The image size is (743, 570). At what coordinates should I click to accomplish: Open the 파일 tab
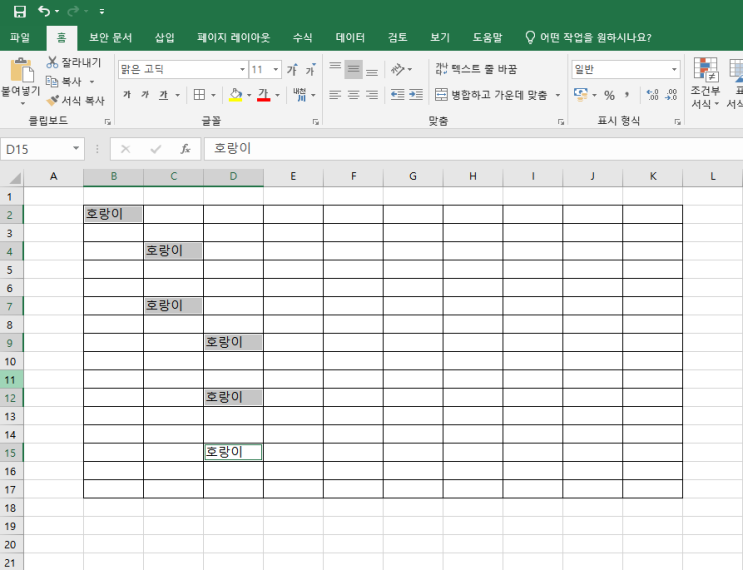20,37
